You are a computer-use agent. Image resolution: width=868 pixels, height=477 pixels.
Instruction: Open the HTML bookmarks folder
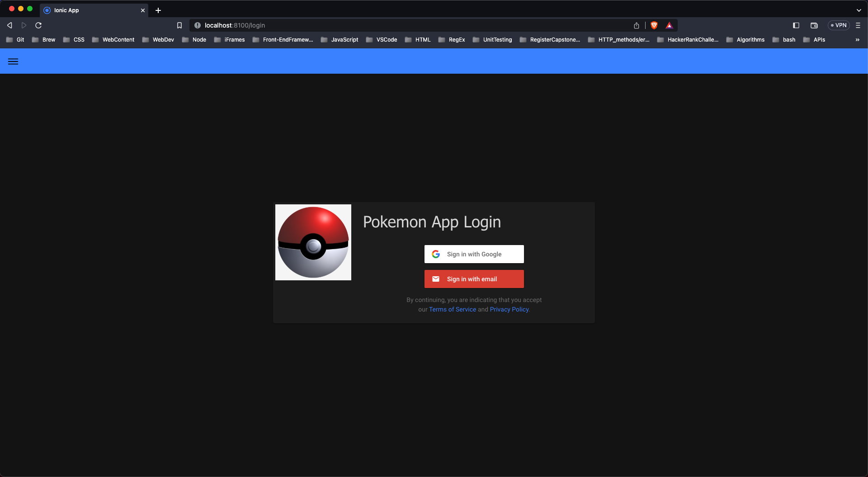tap(418, 40)
